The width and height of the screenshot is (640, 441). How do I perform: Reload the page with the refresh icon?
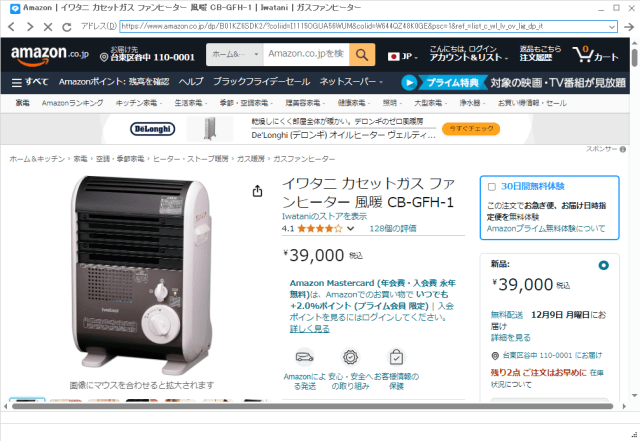[x=67, y=27]
